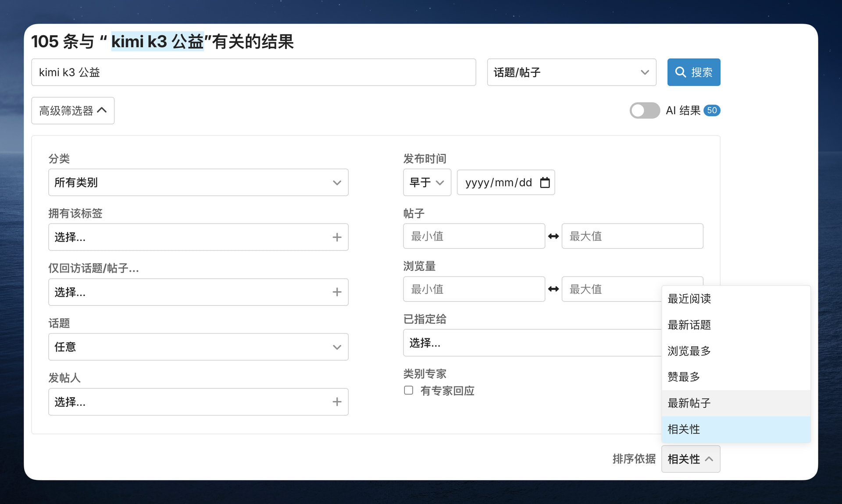Open the 拥有该标签 tag selector
The height and width of the screenshot is (504, 842).
[x=198, y=237]
